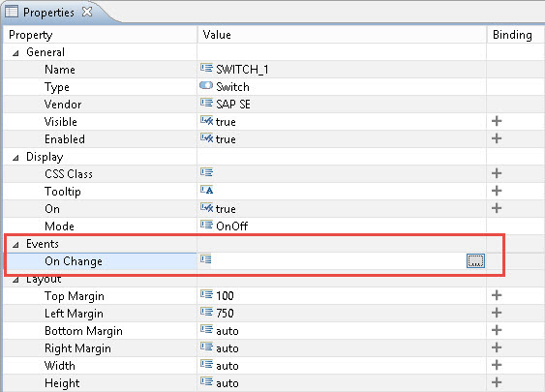
Task: Add binding for Top Margin
Action: point(497,295)
